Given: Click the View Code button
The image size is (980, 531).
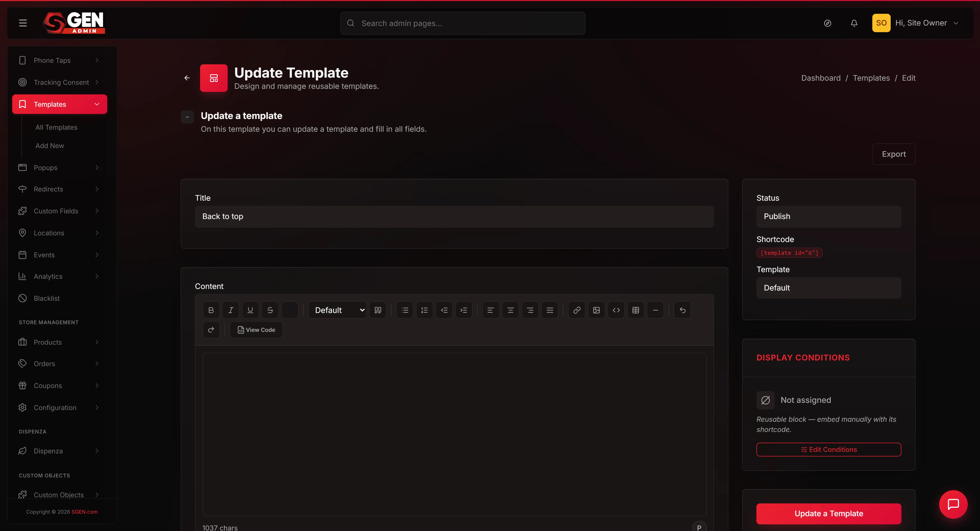Looking at the screenshot, I should point(256,330).
